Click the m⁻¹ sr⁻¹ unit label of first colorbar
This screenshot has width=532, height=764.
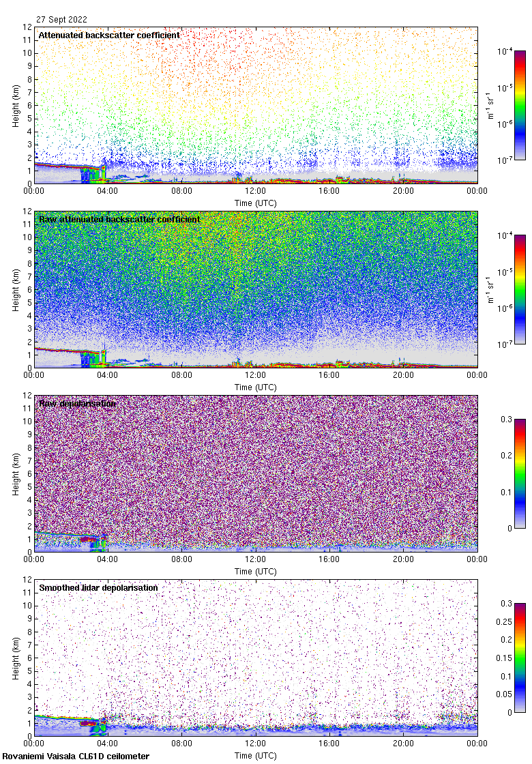click(x=490, y=105)
